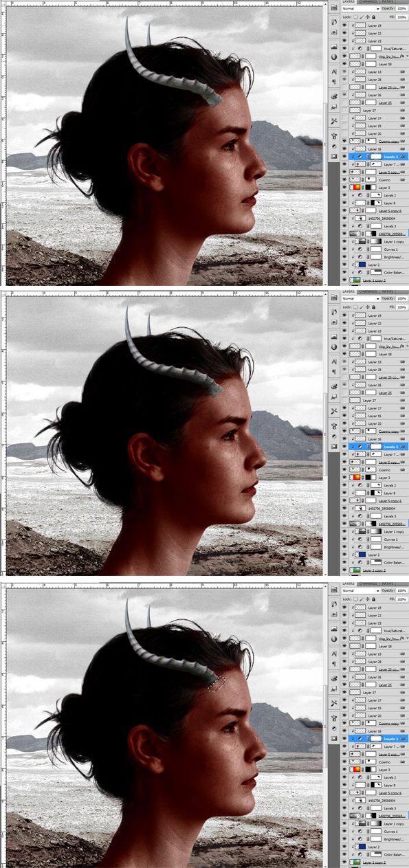Open Normal blend mode dropdown in middle screenshot

[361, 298]
